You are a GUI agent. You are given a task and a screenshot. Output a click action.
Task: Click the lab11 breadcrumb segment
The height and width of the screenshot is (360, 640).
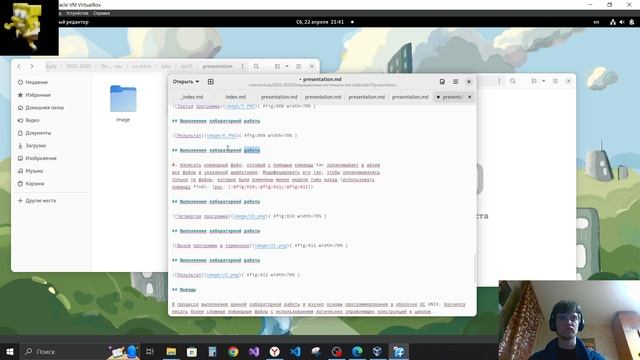186,66
